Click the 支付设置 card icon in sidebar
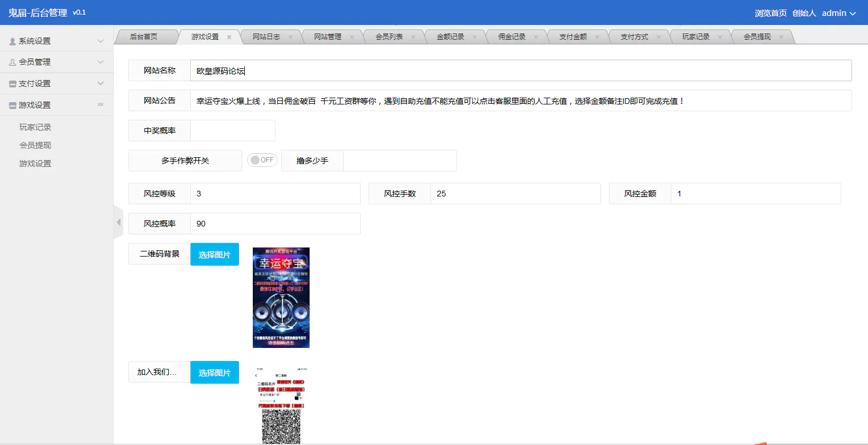Image resolution: width=868 pixels, height=445 pixels. pos(12,83)
